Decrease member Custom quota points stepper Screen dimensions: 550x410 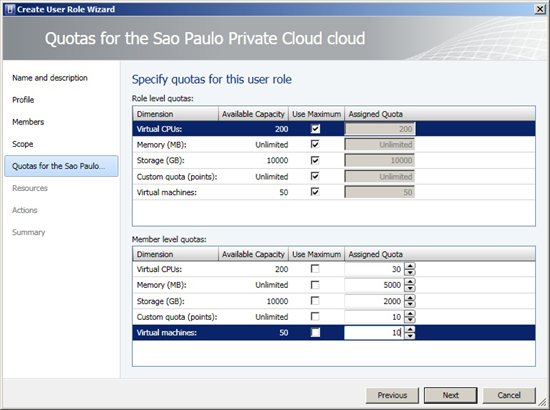click(x=410, y=320)
